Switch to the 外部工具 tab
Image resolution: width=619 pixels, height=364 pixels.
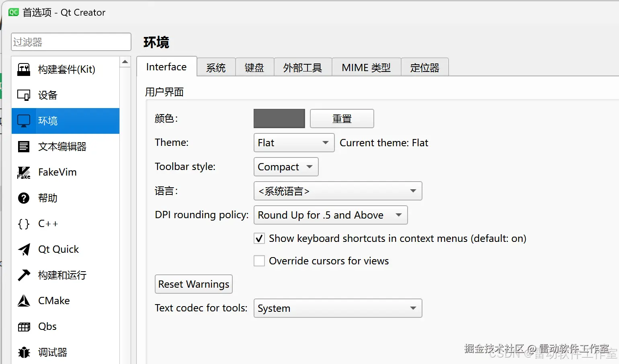point(303,67)
